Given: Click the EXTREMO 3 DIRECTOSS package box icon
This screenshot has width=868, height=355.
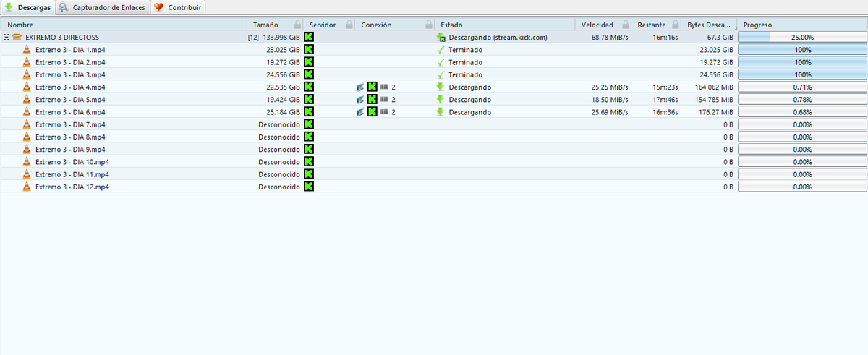Looking at the screenshot, I should click(x=17, y=37).
